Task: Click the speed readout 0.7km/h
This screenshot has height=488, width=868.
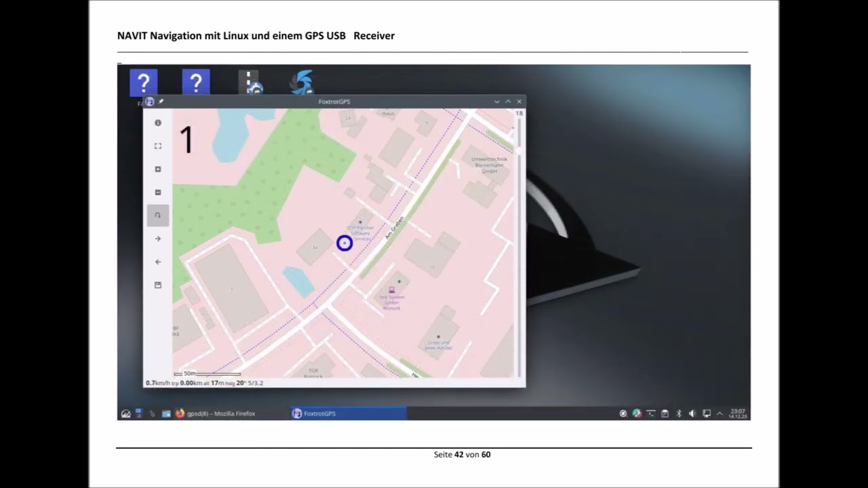Action: pos(157,383)
